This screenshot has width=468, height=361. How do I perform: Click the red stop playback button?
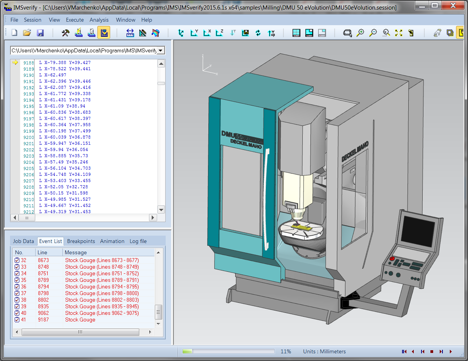pyautogui.click(x=432, y=351)
